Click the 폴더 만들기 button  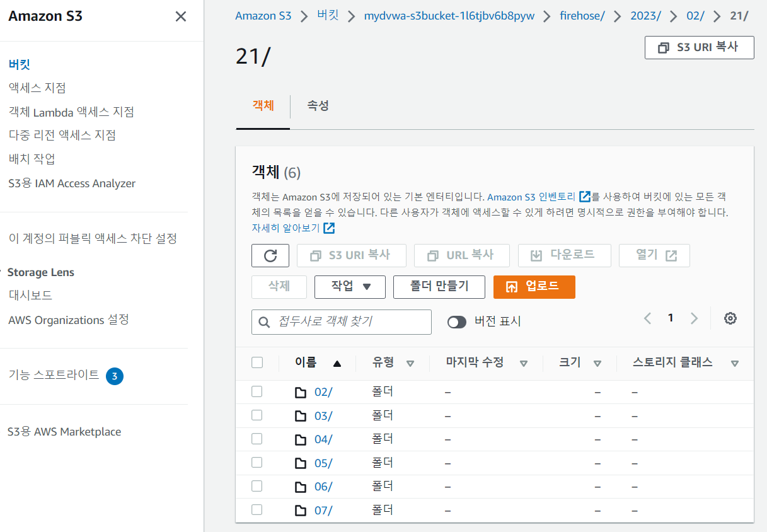[439, 286]
